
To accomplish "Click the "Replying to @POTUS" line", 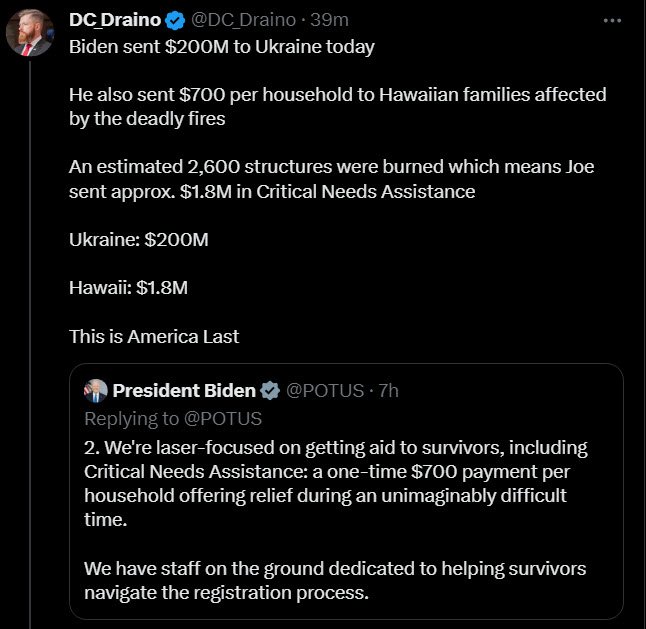I will [x=173, y=418].
